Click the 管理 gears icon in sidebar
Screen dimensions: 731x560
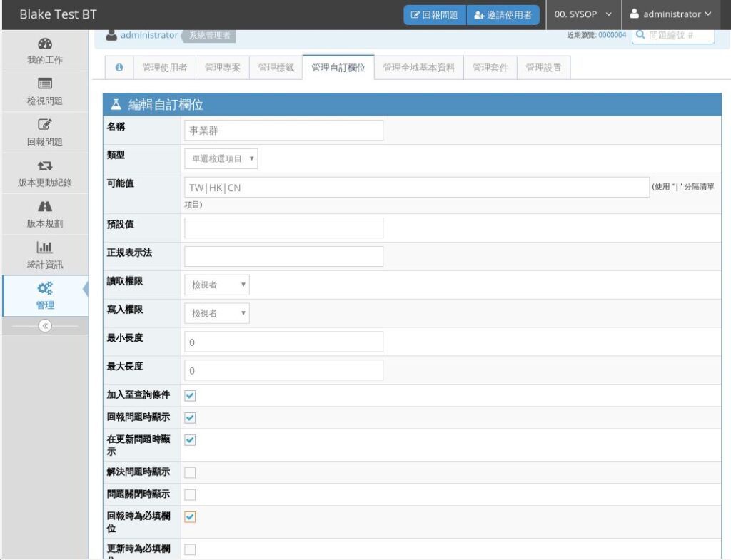click(44, 288)
